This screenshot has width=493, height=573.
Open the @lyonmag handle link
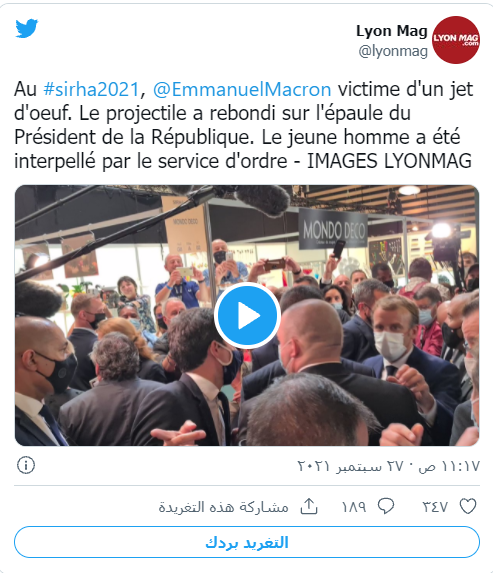(x=393, y=51)
